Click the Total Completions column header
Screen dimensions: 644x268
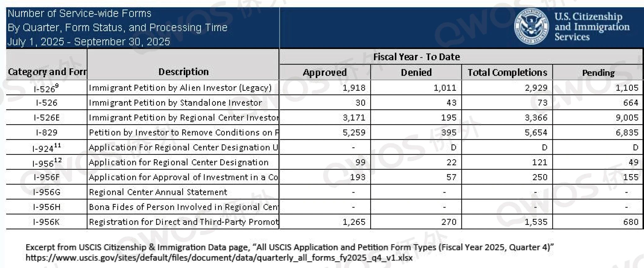click(x=507, y=73)
